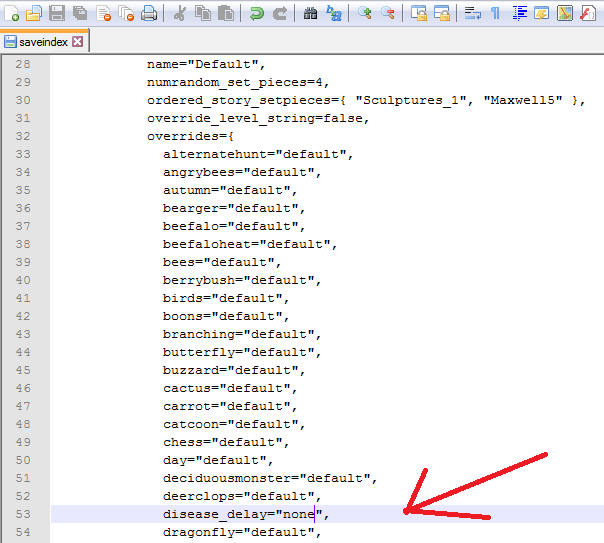Image resolution: width=604 pixels, height=543 pixels.
Task: Click the overrides={ line
Action: point(190,136)
